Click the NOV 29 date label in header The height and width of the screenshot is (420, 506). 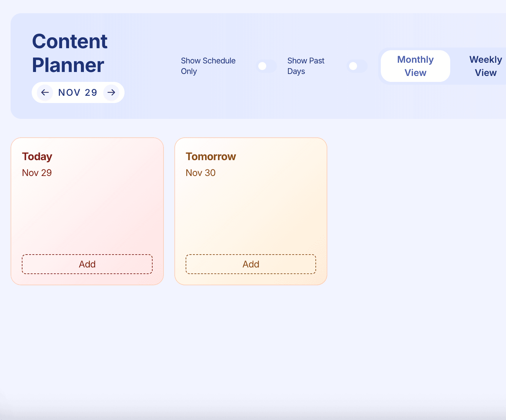[x=78, y=92]
